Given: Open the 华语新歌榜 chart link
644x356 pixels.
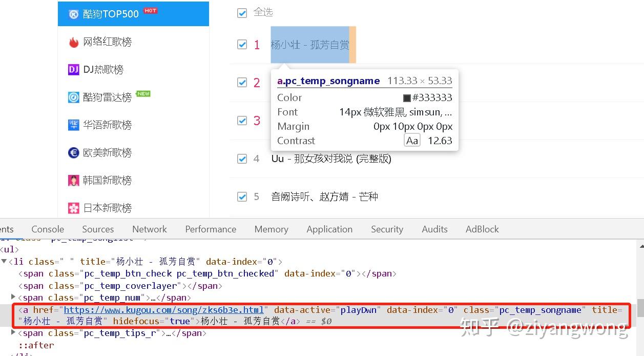Looking at the screenshot, I should [x=108, y=125].
